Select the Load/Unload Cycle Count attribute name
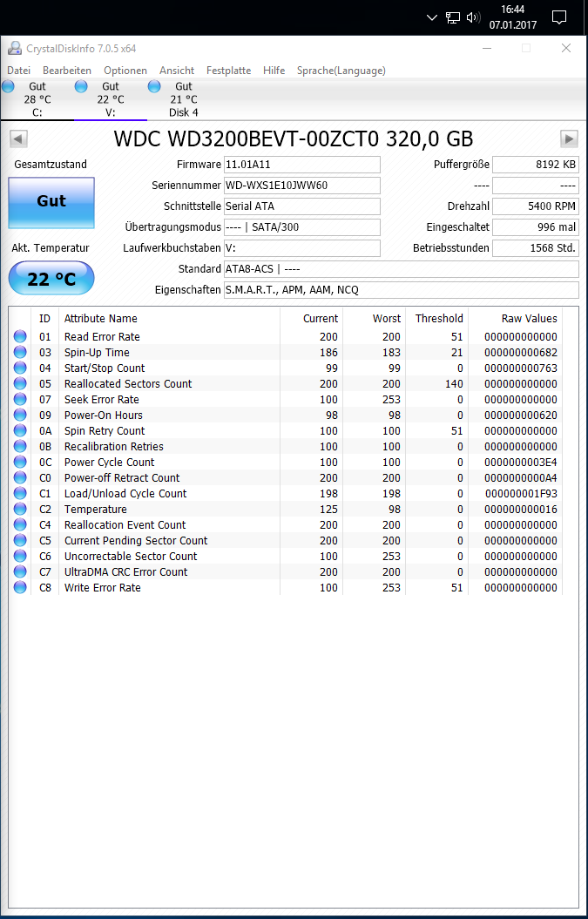The image size is (588, 919). pyautogui.click(x=125, y=494)
